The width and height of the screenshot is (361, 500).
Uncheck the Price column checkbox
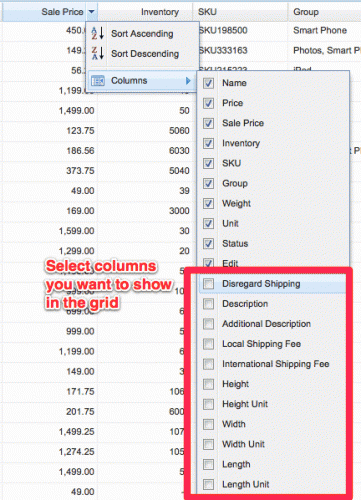click(x=209, y=103)
